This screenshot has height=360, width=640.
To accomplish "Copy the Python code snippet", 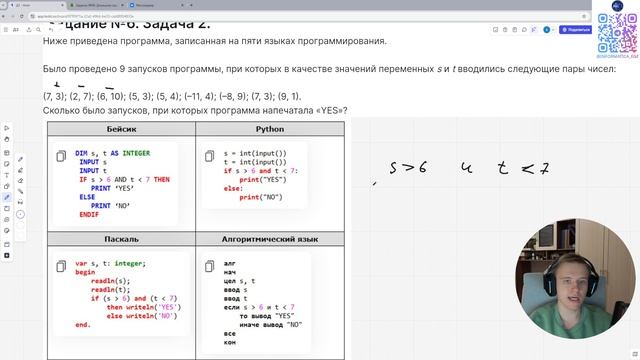I will click(x=209, y=156).
